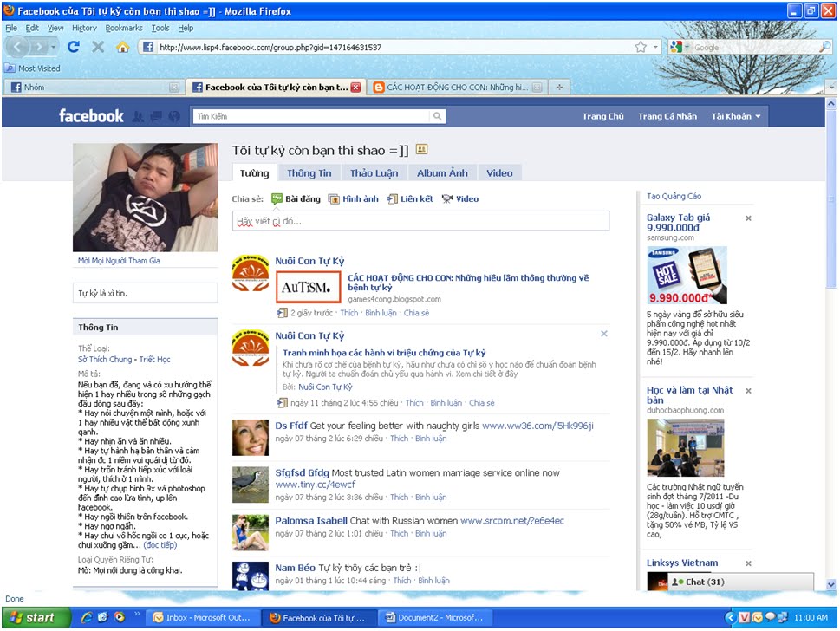This screenshot has width=840, height=631.
Task: Click the Hãy viết gì đó text box
Action: 420,221
